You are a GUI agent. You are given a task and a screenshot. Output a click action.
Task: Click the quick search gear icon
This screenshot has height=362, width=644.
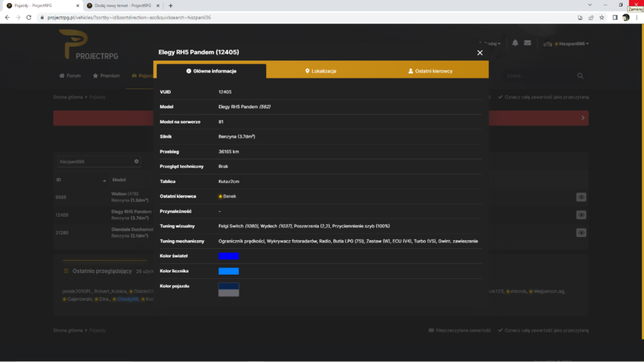[137, 162]
